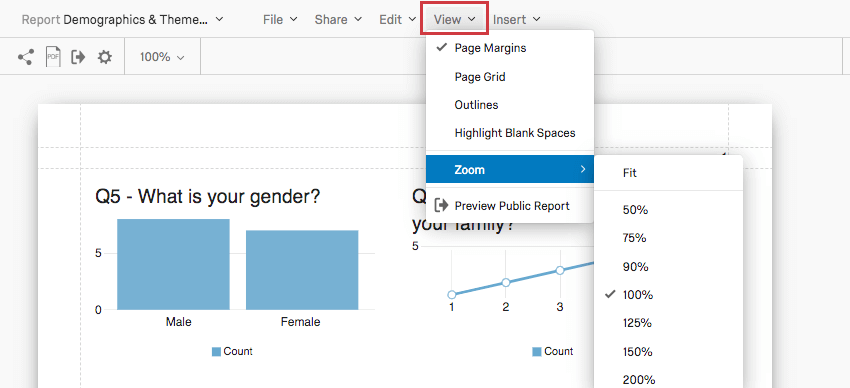Export report using the PDF icon

pos(53,56)
